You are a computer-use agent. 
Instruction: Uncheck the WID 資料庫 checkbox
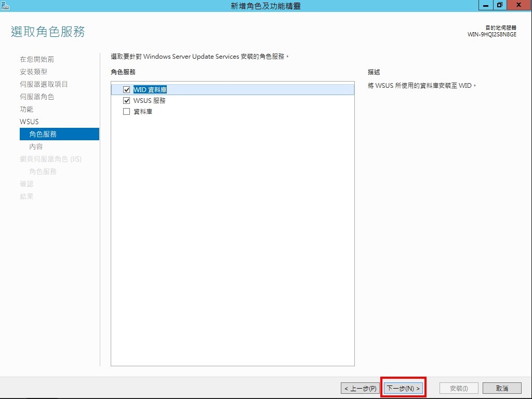tap(127, 89)
